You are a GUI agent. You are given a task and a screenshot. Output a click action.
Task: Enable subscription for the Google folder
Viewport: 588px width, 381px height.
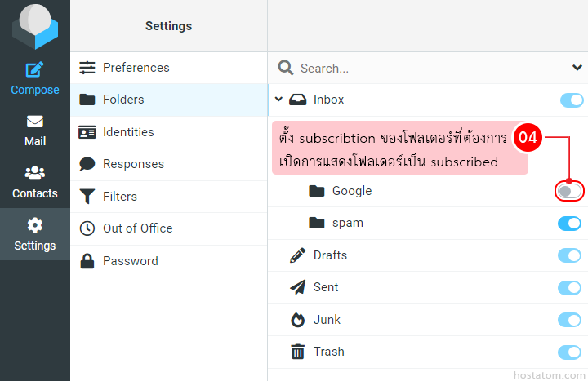(569, 191)
